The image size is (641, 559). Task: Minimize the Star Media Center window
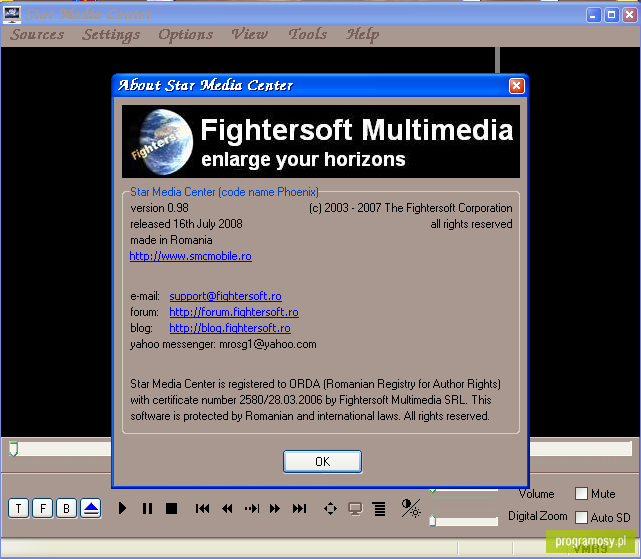coord(593,15)
